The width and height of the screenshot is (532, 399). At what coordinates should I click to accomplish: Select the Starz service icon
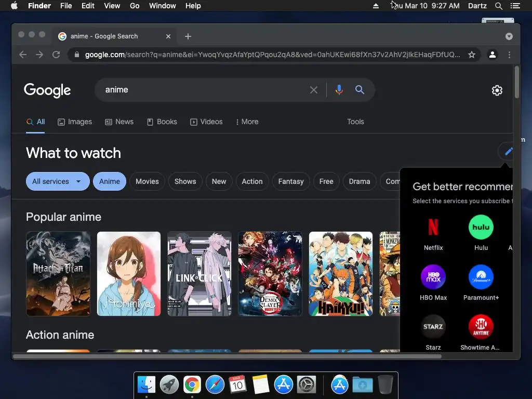click(433, 326)
